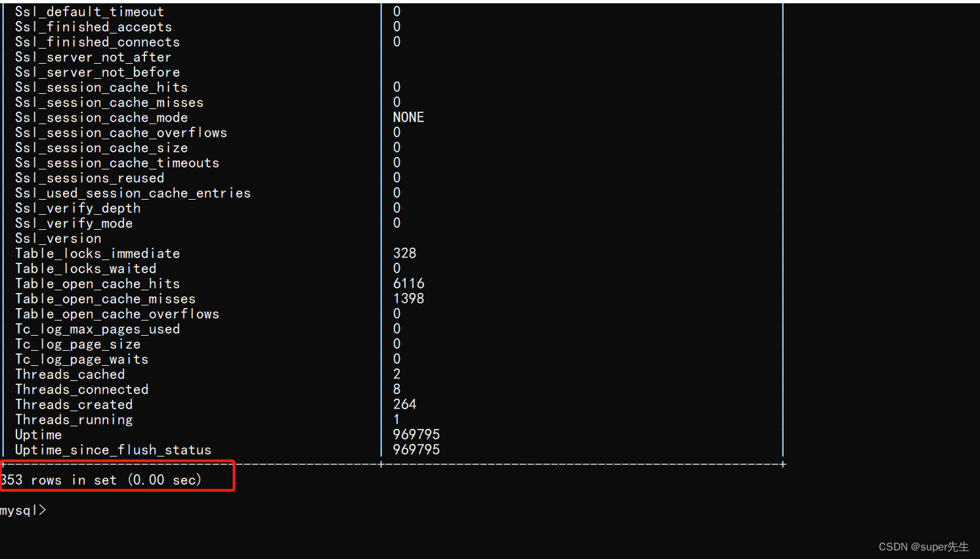
Task: Select the Ssl_finished_accepts row text
Action: click(x=93, y=27)
